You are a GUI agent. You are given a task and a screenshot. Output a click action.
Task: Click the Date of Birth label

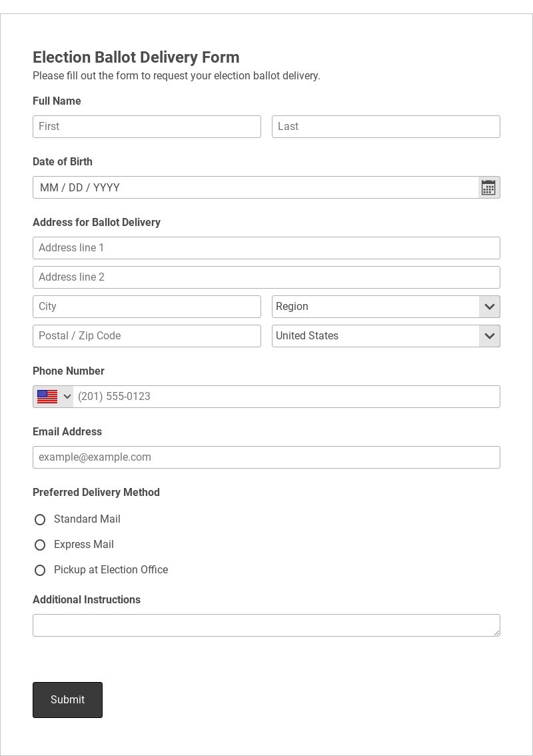(x=63, y=161)
